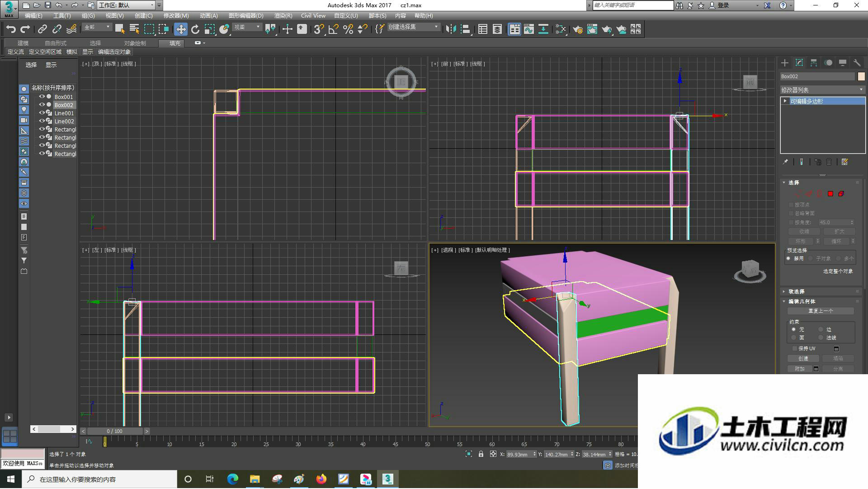Click the Redo arrow in main toolbar
868x489 pixels.
coord(25,29)
